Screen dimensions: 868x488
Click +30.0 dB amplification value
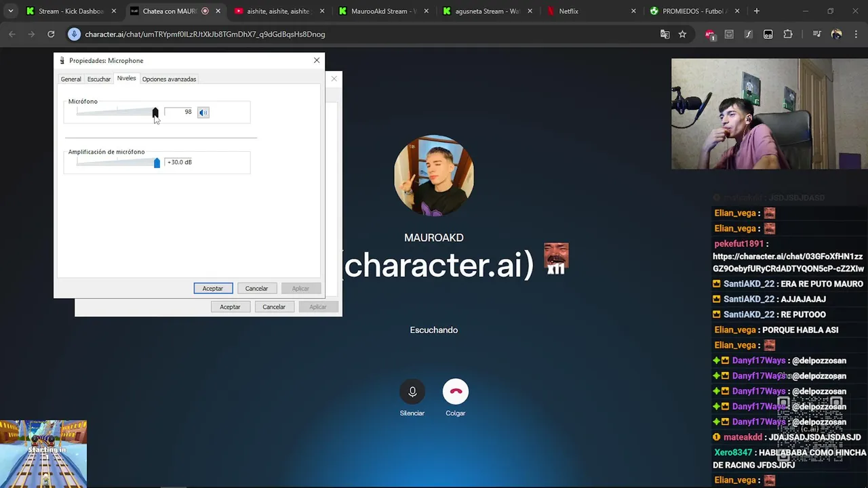click(x=180, y=162)
